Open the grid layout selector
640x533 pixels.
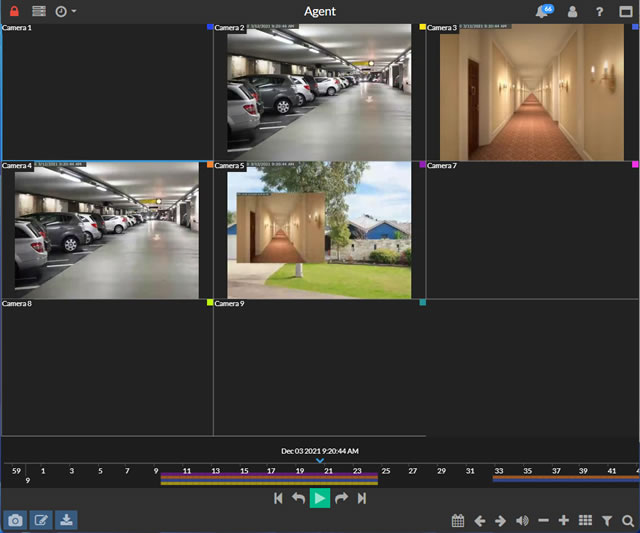[586, 521]
